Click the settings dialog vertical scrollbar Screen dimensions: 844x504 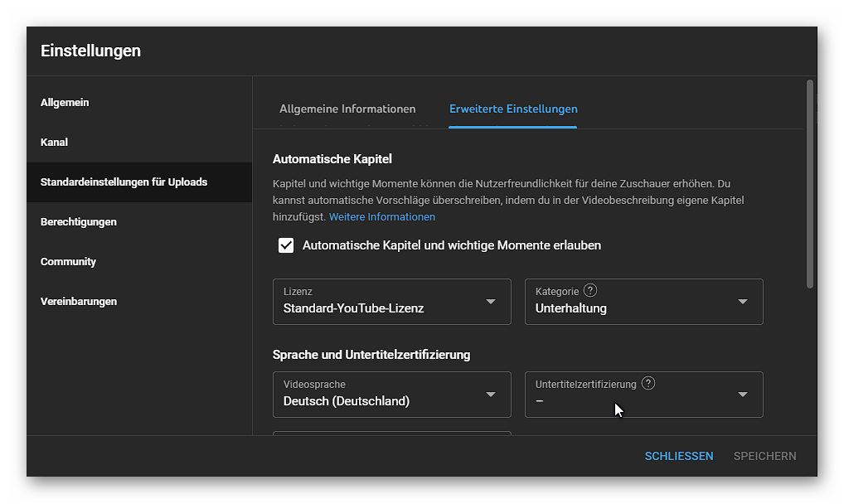(x=810, y=184)
